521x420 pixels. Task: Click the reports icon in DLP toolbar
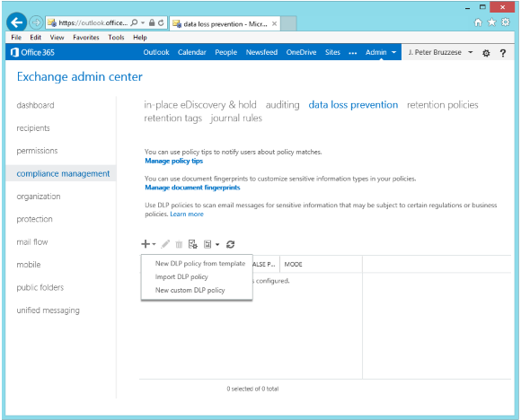pyautogui.click(x=208, y=244)
